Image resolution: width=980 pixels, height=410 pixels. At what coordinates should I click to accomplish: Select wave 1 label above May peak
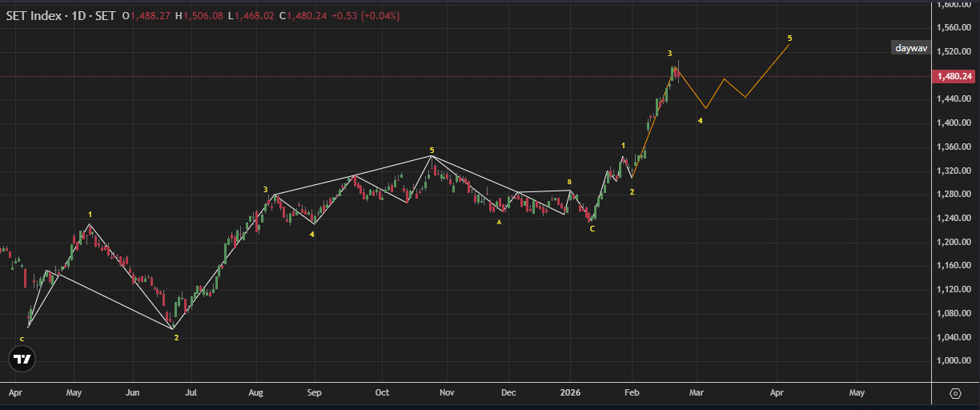[90, 215]
